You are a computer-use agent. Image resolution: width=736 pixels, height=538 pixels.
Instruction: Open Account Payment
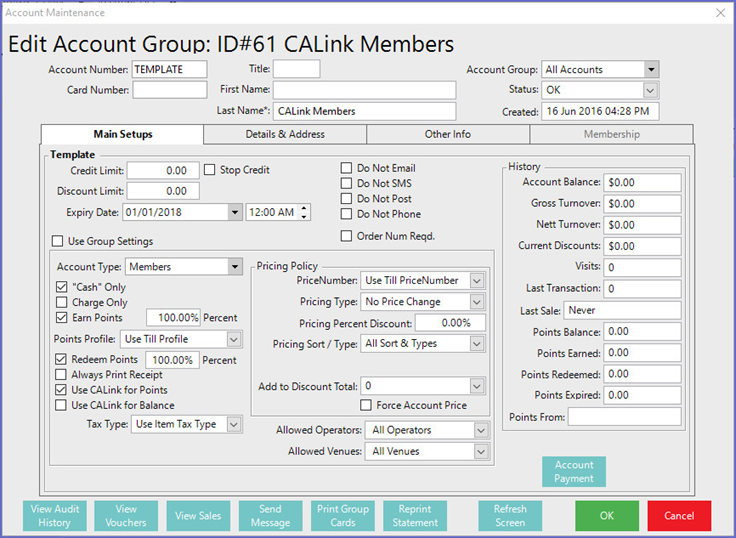[574, 471]
